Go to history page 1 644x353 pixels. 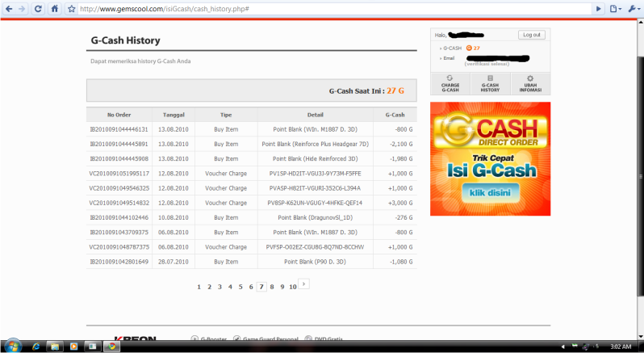point(199,287)
